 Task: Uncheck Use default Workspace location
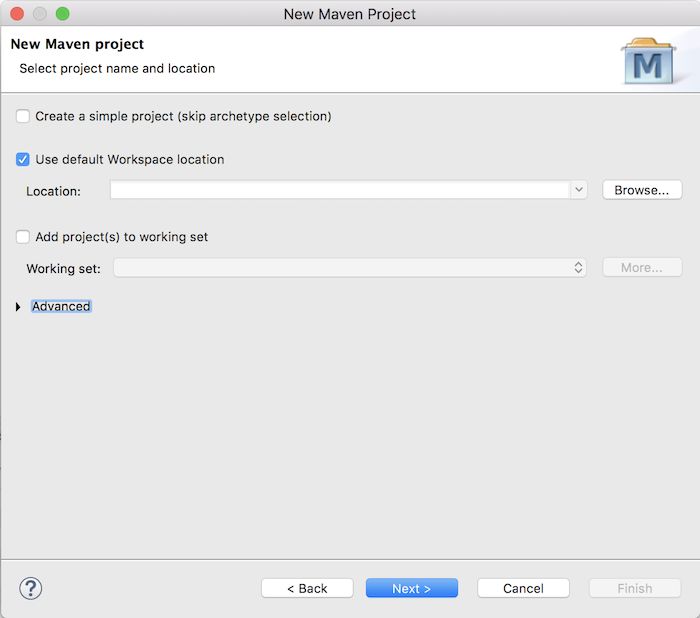[x=23, y=159]
